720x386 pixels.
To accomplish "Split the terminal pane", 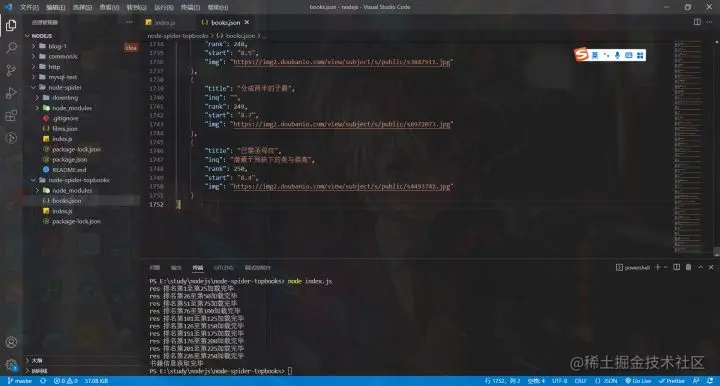I will click(676, 267).
